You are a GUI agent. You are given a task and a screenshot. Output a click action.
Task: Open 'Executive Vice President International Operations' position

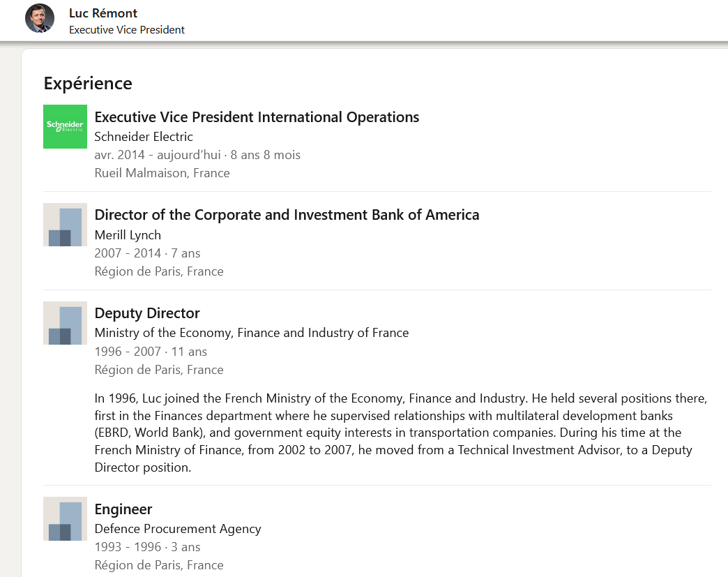point(257,117)
